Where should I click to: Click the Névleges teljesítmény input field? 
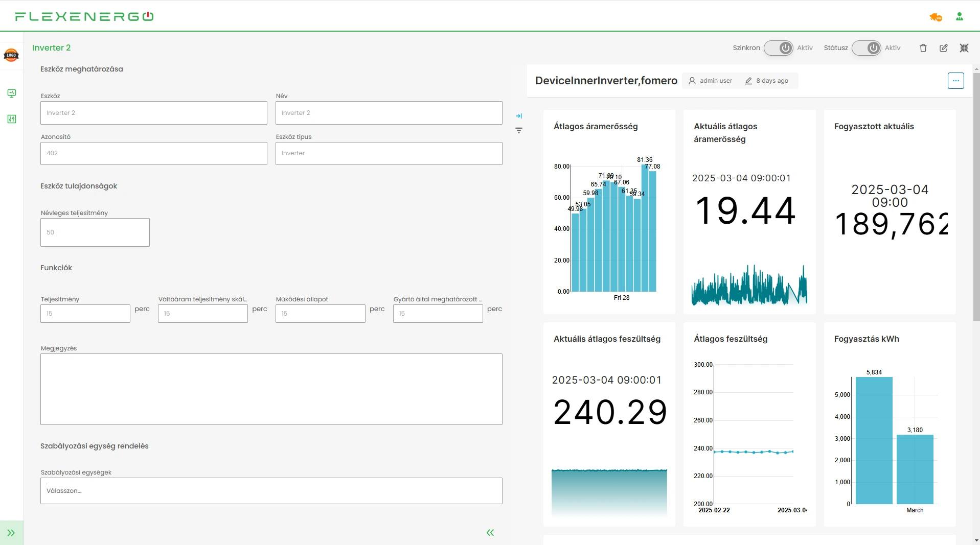click(95, 232)
